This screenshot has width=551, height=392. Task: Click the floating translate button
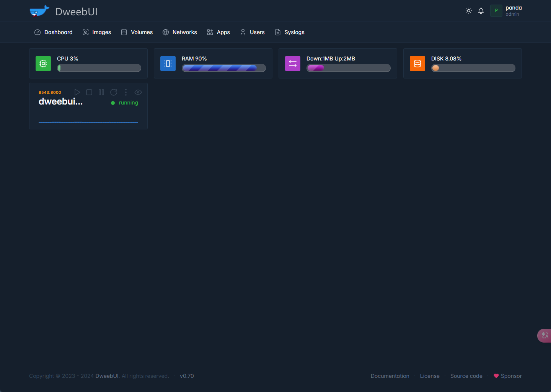pos(544,335)
